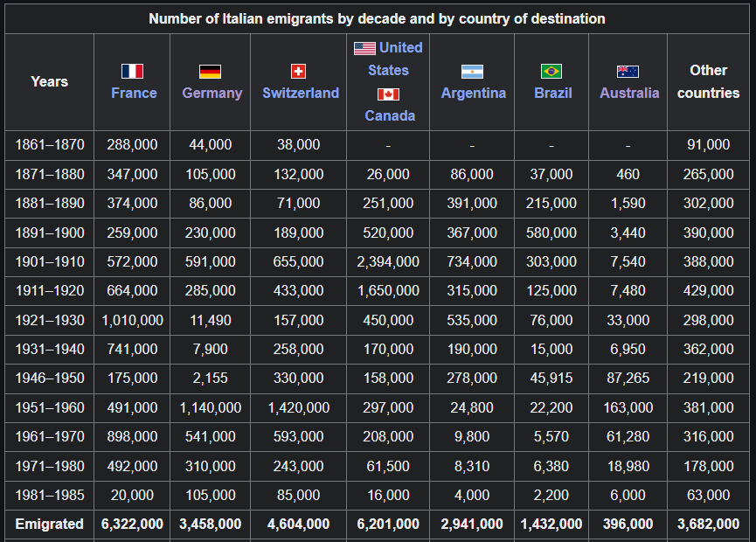Follow the Brazil link
The image size is (756, 542).
[553, 93]
